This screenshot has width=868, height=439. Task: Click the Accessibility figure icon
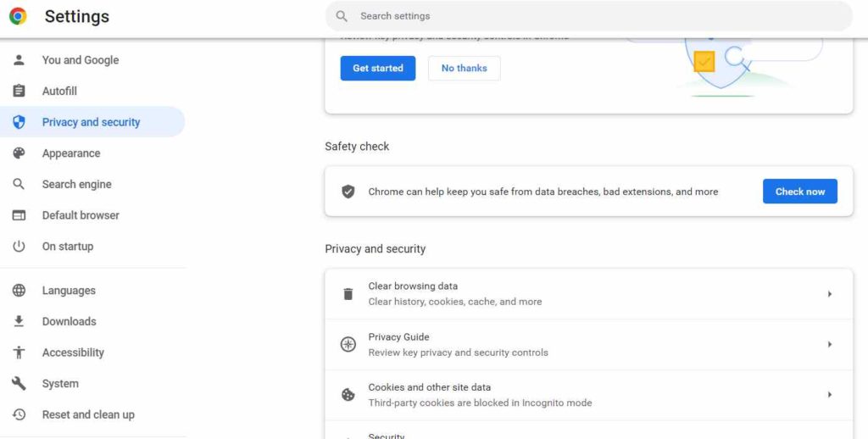point(19,352)
